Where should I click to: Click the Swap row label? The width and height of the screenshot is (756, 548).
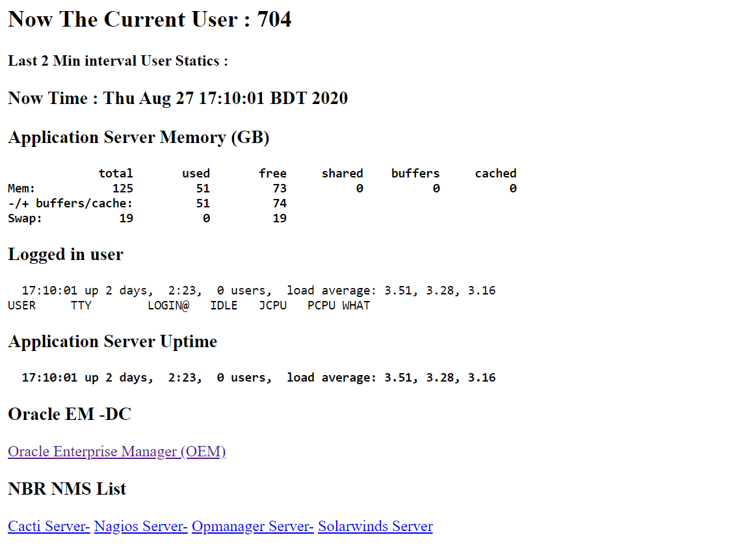point(25,218)
